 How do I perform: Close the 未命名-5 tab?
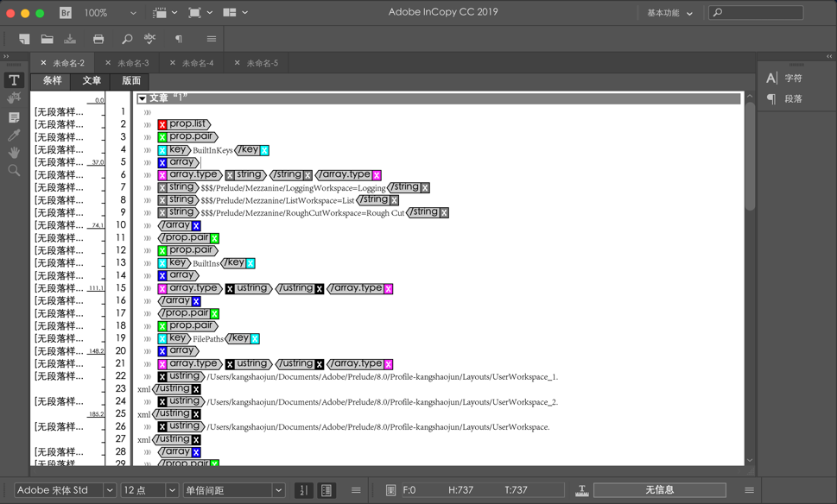237,63
